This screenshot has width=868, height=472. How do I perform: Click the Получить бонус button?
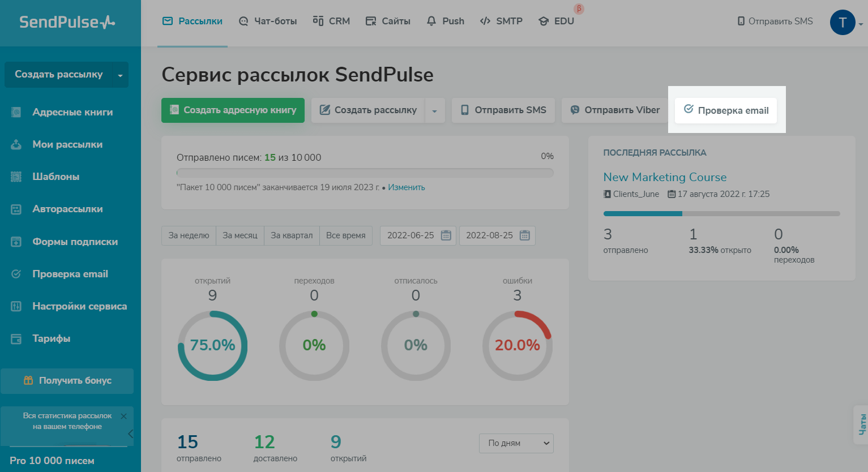coord(67,381)
